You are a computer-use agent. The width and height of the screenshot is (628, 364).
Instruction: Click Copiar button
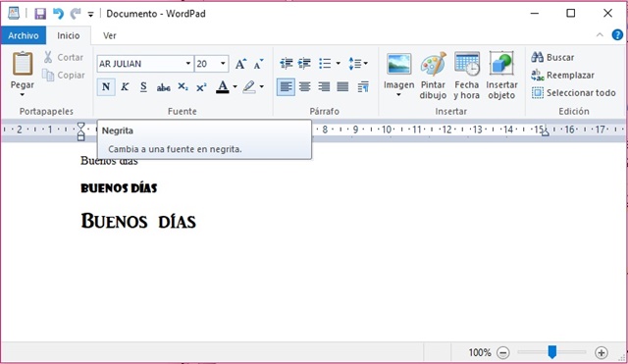pos(64,75)
